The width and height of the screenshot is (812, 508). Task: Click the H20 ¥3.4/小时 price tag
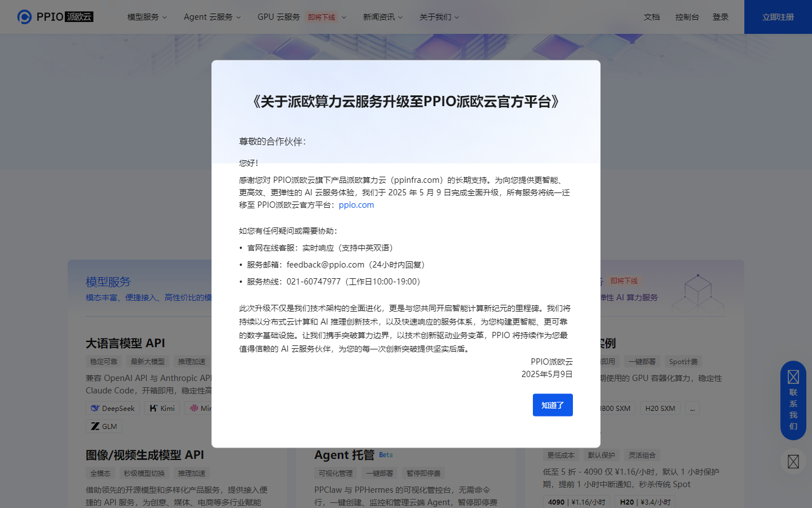[x=645, y=502]
